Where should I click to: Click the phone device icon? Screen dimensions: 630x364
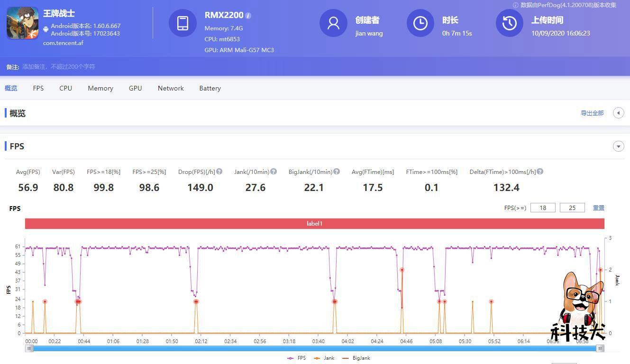coord(183,23)
